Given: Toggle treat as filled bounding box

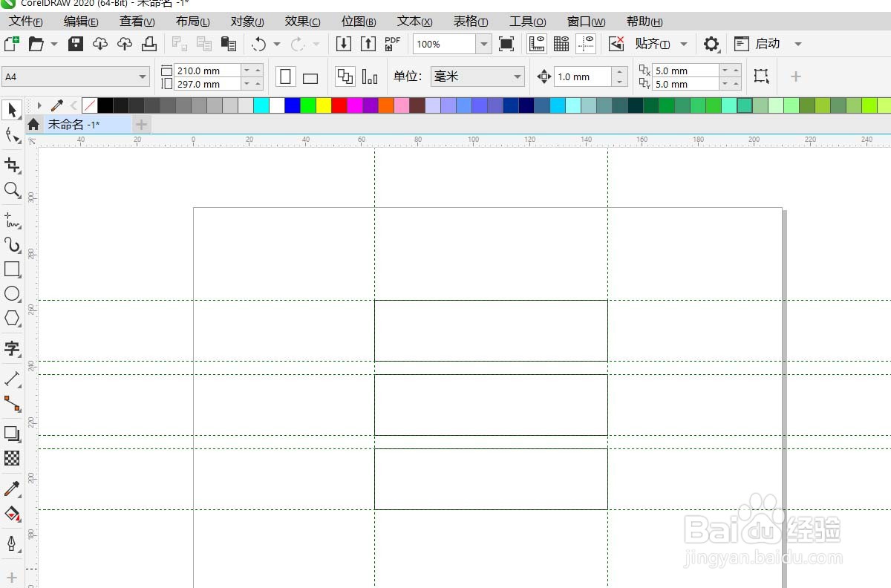Looking at the screenshot, I should 760,76.
